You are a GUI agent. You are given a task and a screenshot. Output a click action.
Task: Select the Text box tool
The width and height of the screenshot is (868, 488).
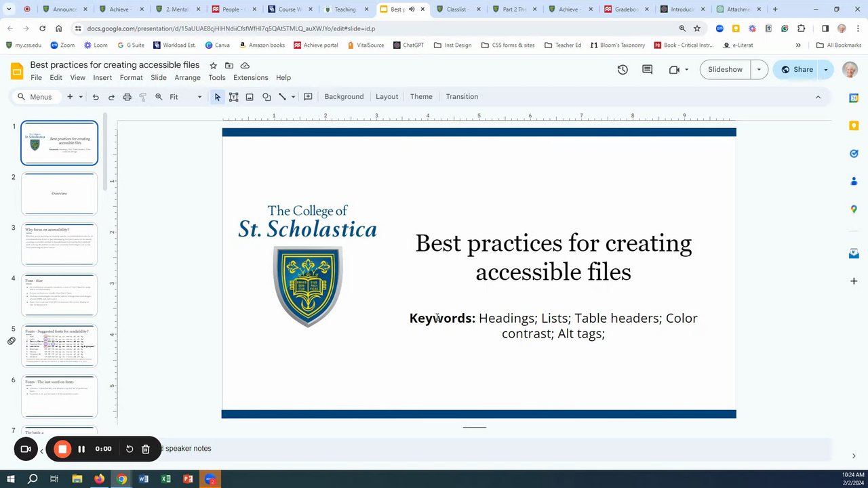233,97
